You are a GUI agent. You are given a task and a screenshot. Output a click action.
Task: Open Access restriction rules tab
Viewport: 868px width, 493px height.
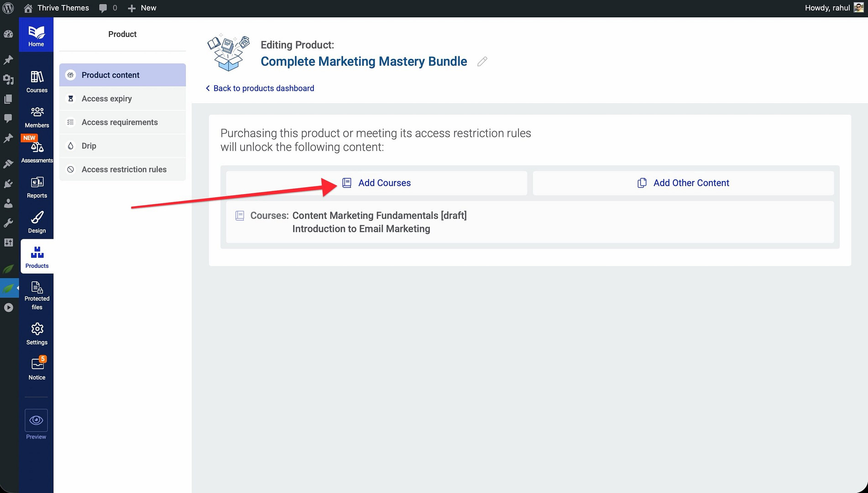(122, 169)
